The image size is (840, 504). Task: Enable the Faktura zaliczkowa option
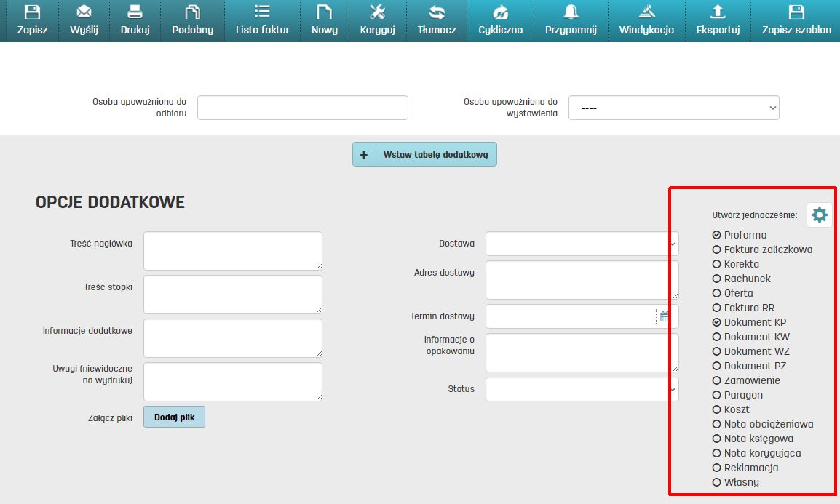[717, 249]
